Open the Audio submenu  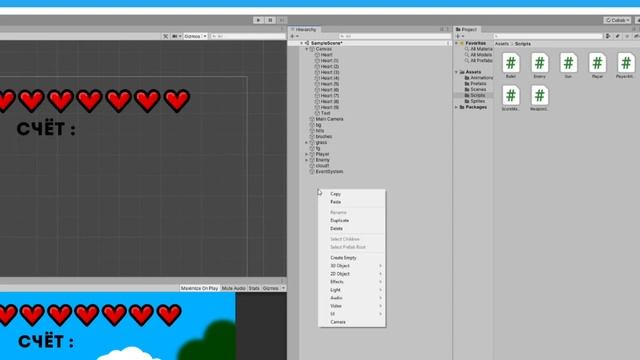point(352,298)
